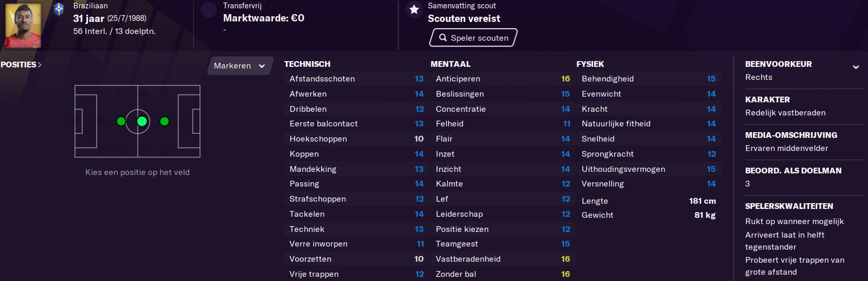Viewport: 868px width, 281px height.
Task: Click the Mentaal column header
Action: point(450,64)
